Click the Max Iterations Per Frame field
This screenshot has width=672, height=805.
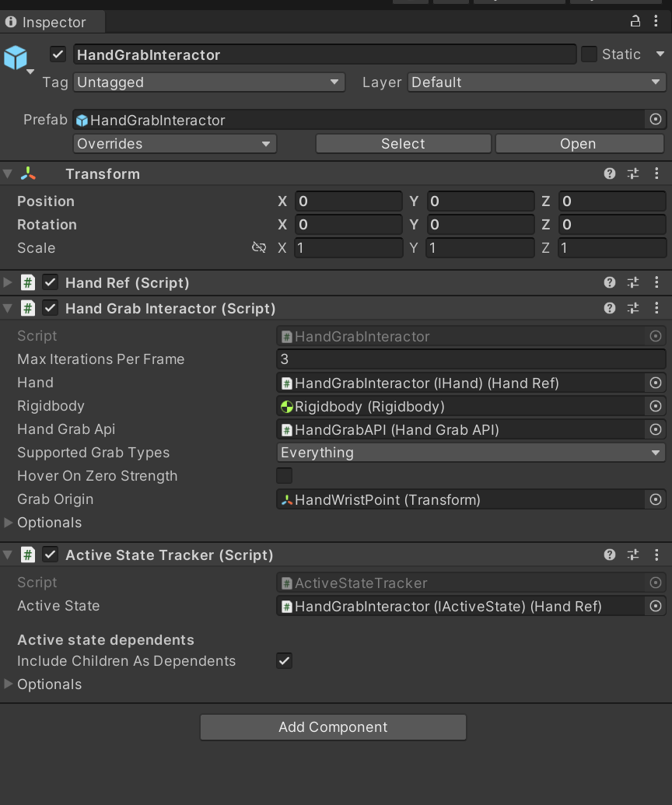point(471,359)
